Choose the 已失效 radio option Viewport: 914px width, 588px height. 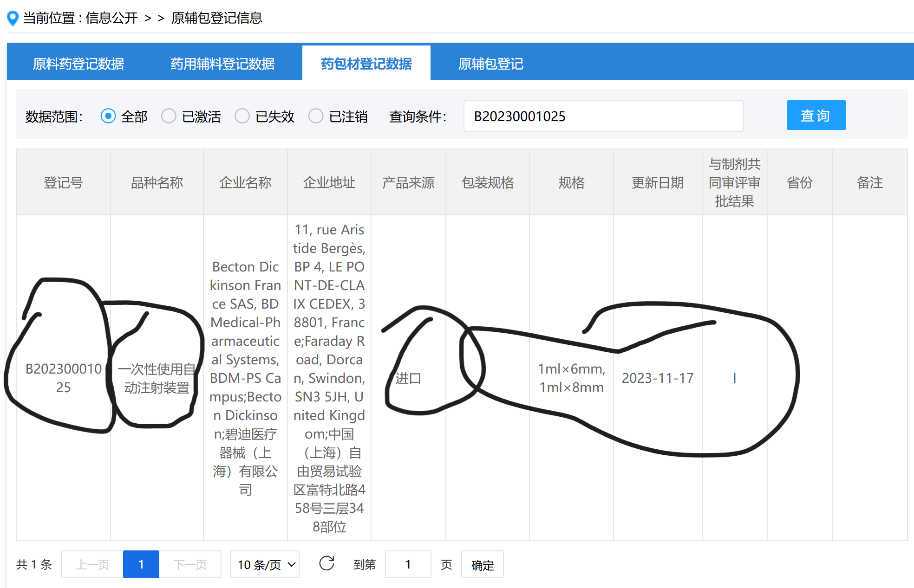[x=242, y=116]
